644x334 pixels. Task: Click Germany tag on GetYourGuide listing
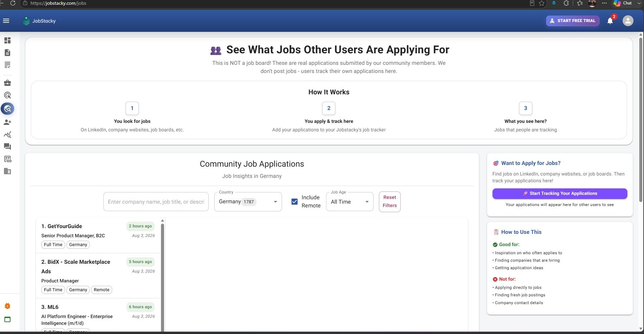pyautogui.click(x=78, y=245)
